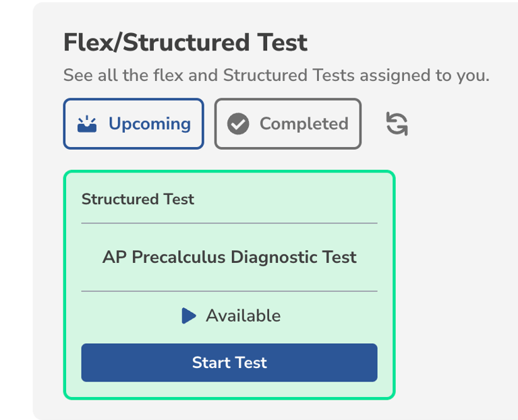The image size is (518, 420).
Task: Start the AP Precalculus Diagnostic Test
Action: (x=229, y=363)
